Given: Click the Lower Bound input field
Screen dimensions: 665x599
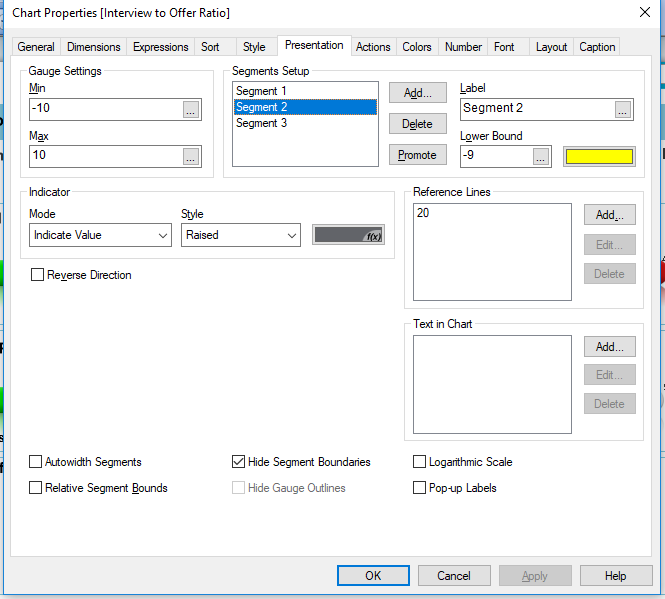Looking at the screenshot, I should pos(495,156).
